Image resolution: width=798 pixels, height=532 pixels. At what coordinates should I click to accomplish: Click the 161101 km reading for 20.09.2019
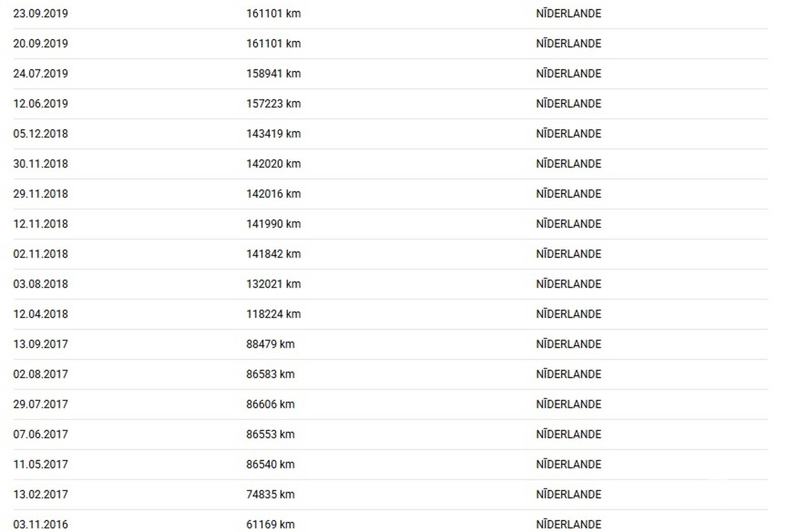[x=274, y=43]
